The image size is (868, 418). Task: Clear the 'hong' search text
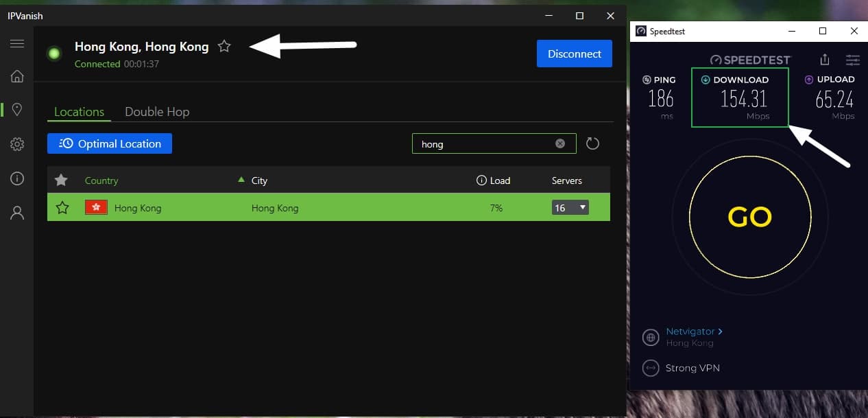pos(560,143)
